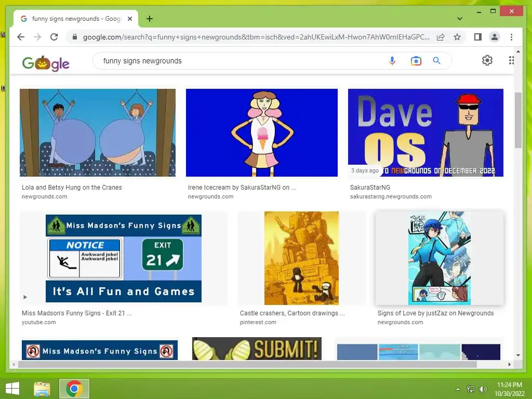Screen dimensions: 532x399
Task: Open Lola and Betsy Hung on the Cranes link
Action: [72, 187]
